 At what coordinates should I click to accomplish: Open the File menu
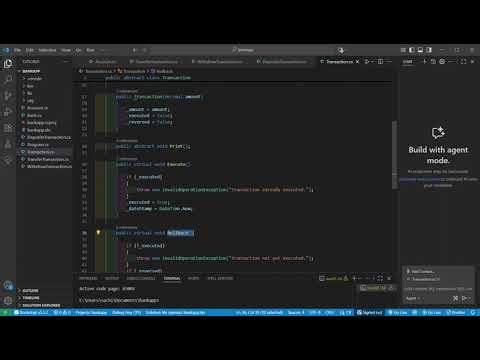pyautogui.click(x=17, y=50)
